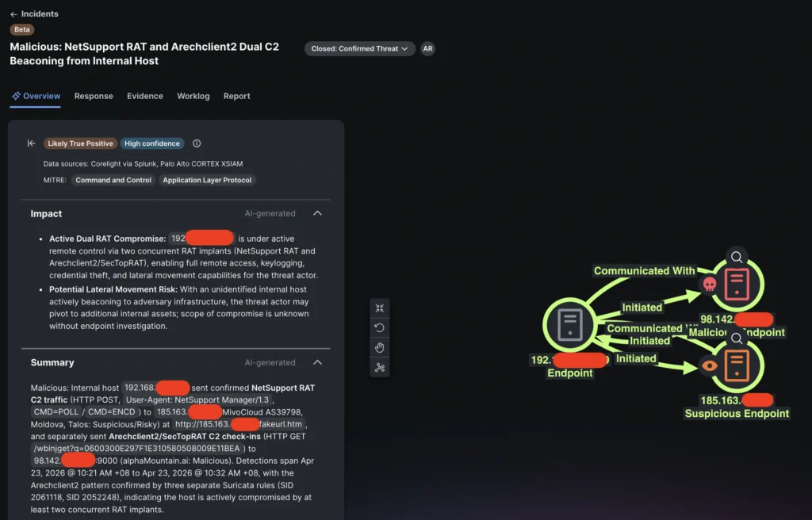Click the Overview sparkle icon
This screenshot has width=812, height=520.
point(16,96)
